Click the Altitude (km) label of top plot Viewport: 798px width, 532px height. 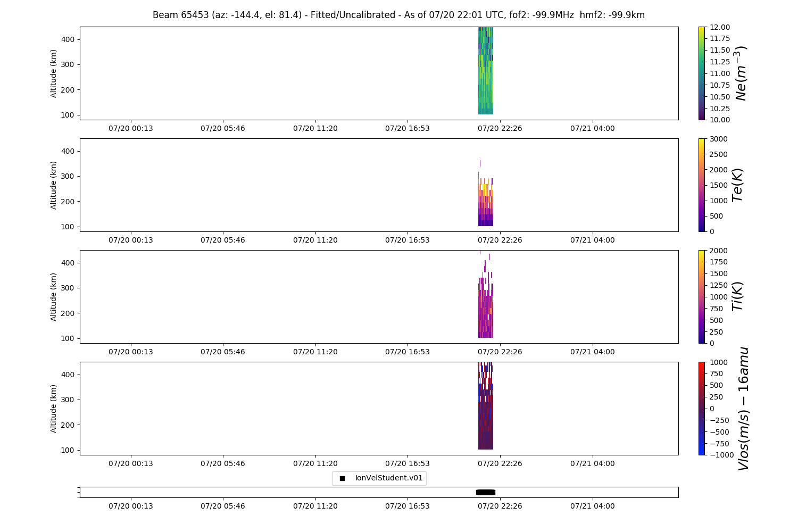pyautogui.click(x=54, y=73)
